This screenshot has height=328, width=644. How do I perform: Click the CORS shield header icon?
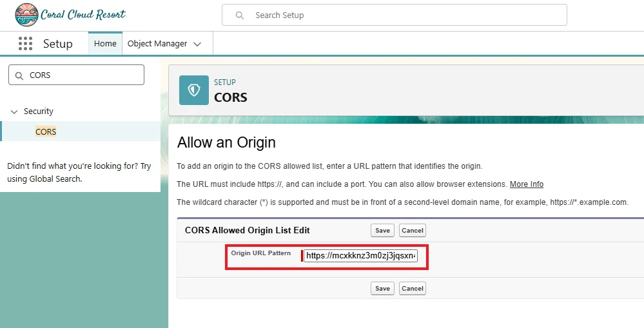point(194,90)
